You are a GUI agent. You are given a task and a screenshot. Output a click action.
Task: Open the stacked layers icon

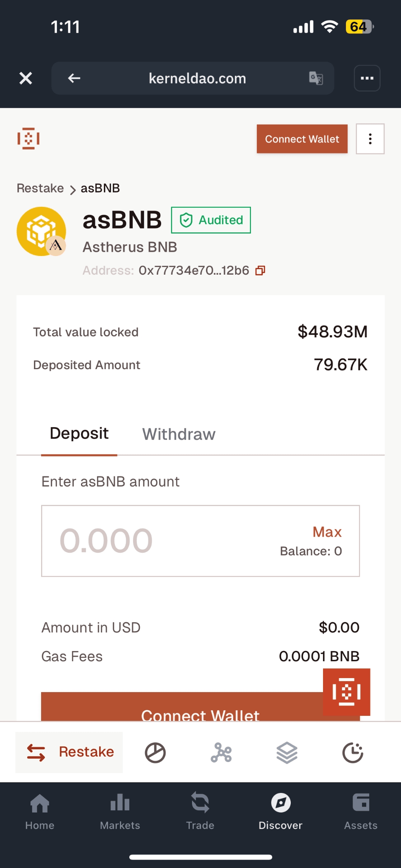[x=287, y=753]
